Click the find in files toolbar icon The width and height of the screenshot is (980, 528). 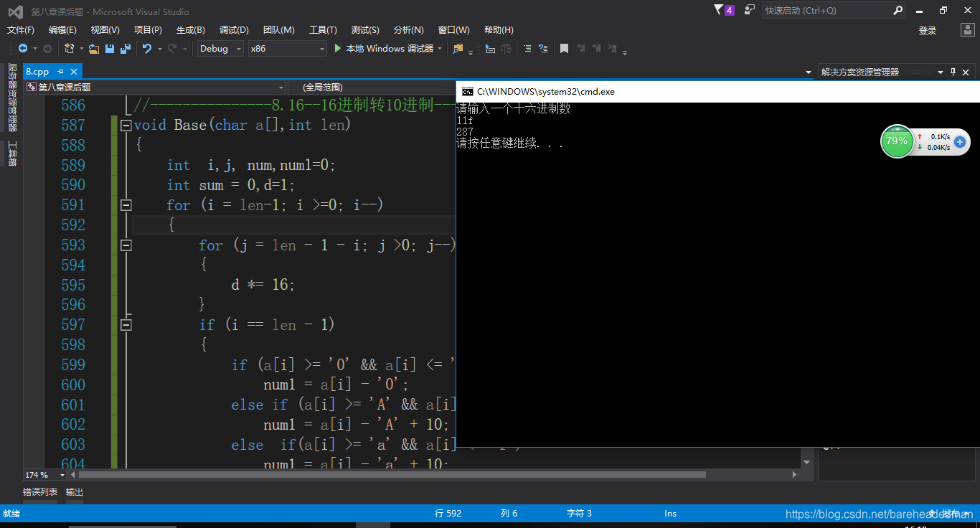[x=458, y=48]
